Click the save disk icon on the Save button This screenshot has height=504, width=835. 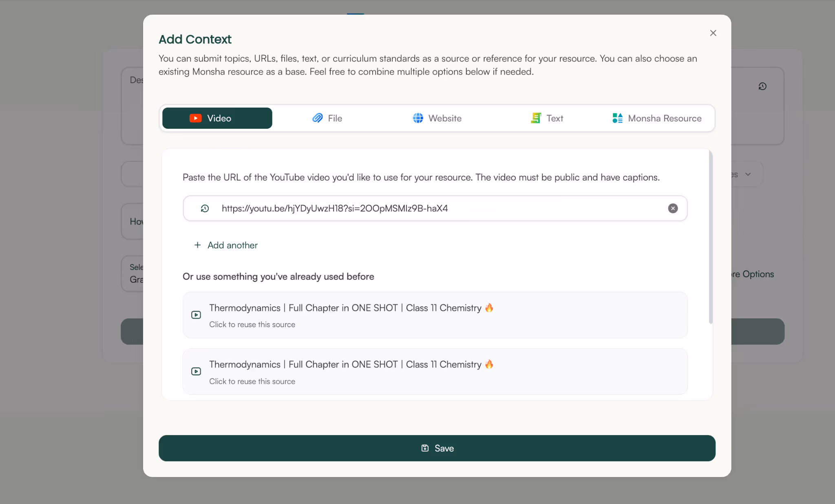pos(425,448)
